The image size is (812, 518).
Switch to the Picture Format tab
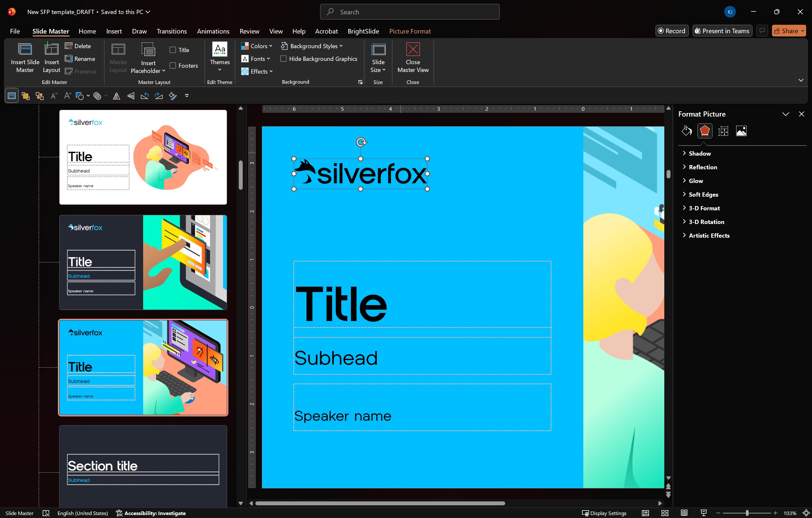pos(410,31)
